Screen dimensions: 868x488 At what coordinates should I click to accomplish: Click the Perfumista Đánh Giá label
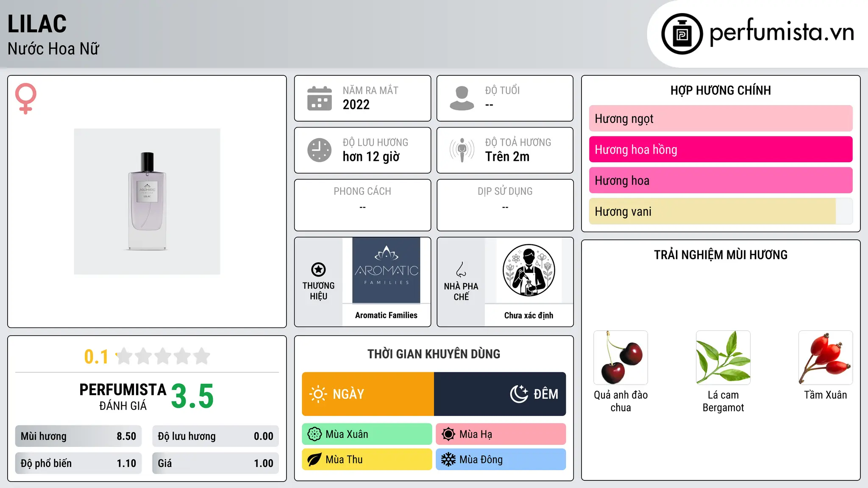(x=123, y=397)
